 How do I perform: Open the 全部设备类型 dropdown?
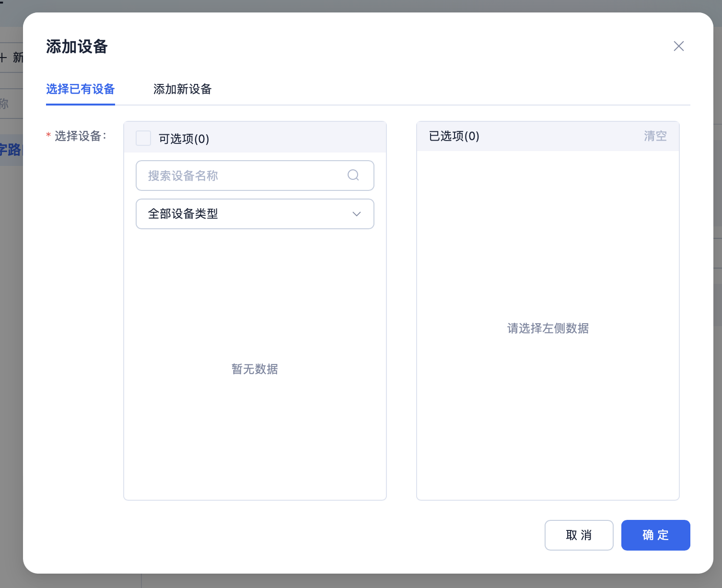coord(255,214)
